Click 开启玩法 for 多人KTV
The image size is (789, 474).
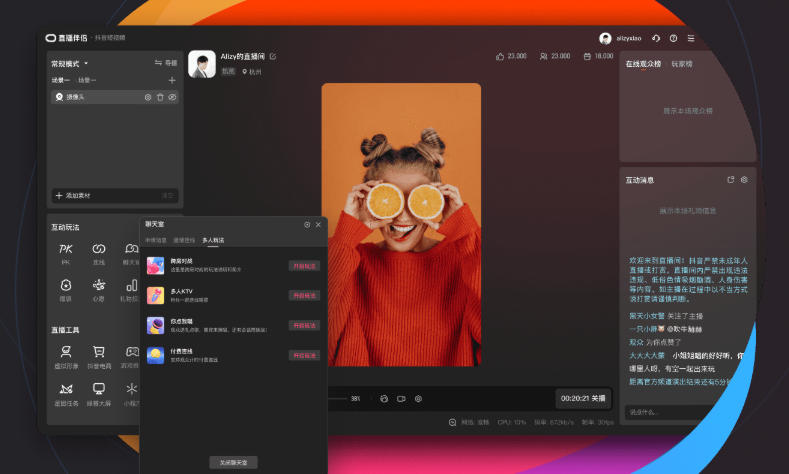click(304, 295)
